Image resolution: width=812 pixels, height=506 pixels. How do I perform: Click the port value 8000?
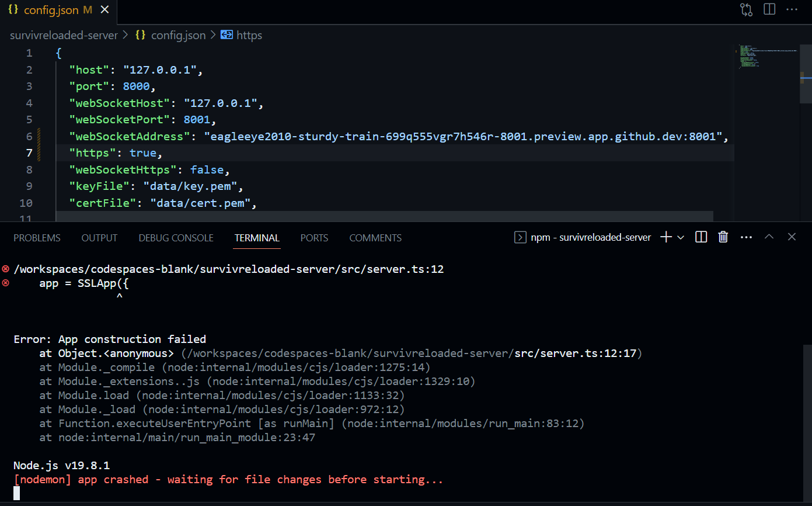pyautogui.click(x=137, y=86)
